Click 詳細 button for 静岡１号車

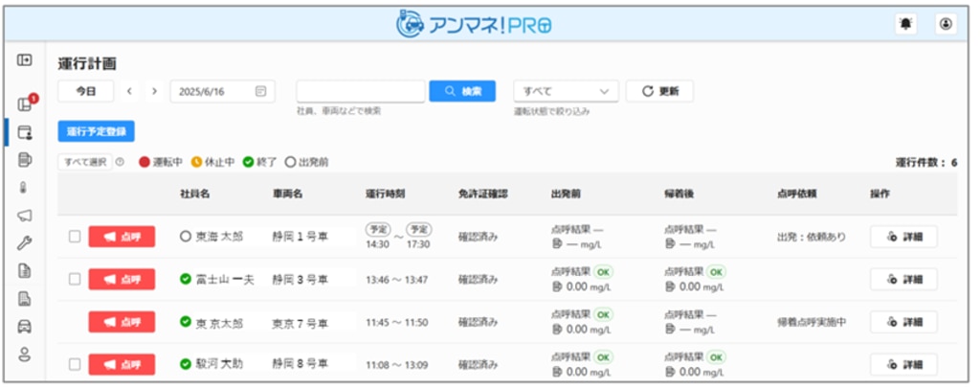(903, 237)
